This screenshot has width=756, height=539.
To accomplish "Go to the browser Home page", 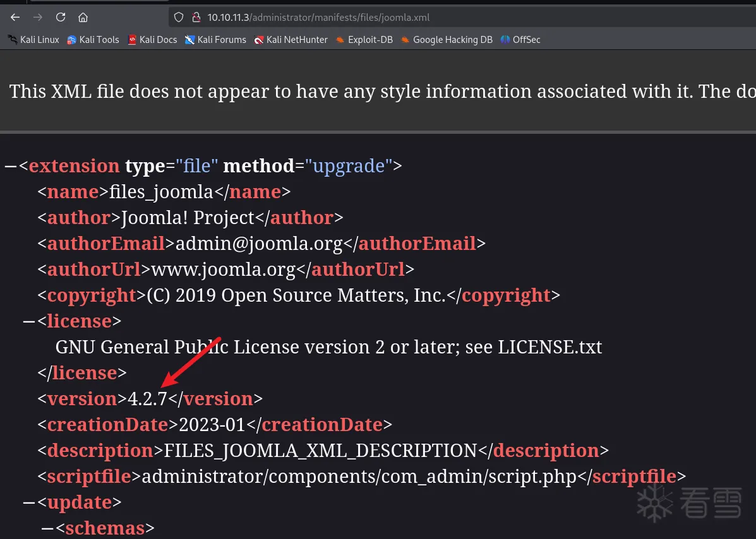I will click(83, 17).
